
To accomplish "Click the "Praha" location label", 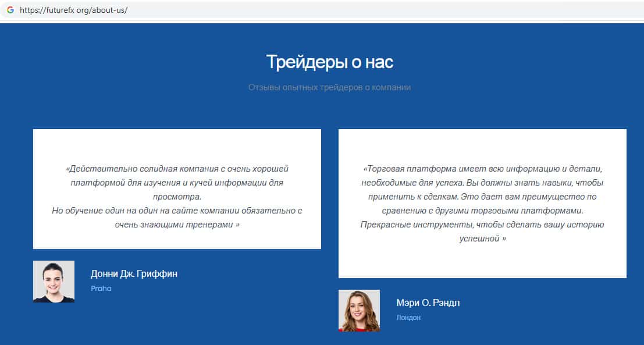I will (x=101, y=289).
